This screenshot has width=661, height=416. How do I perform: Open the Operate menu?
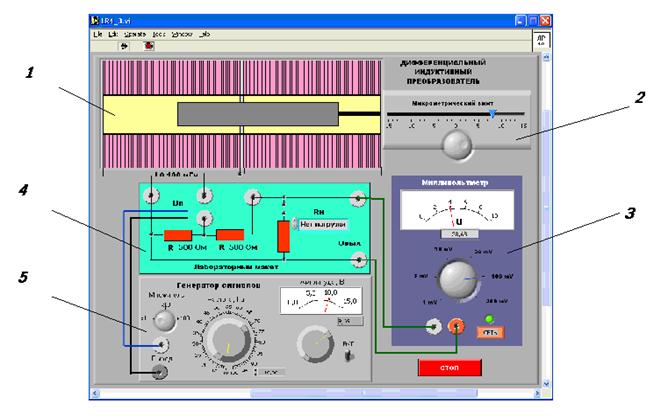coord(135,34)
